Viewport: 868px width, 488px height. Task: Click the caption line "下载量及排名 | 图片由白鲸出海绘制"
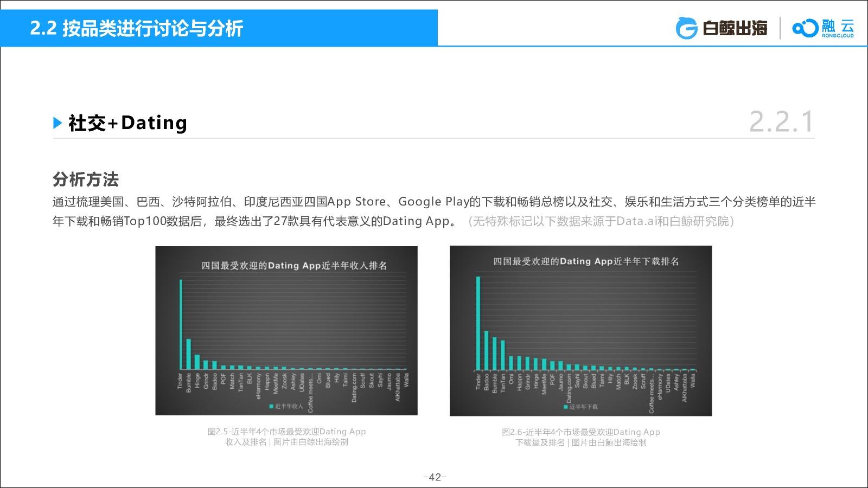click(581, 442)
